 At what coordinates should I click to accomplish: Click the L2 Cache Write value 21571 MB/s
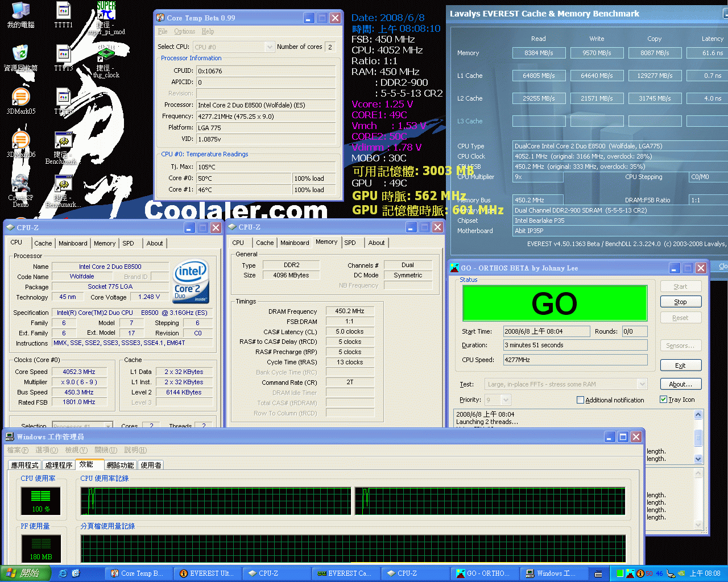[597, 98]
